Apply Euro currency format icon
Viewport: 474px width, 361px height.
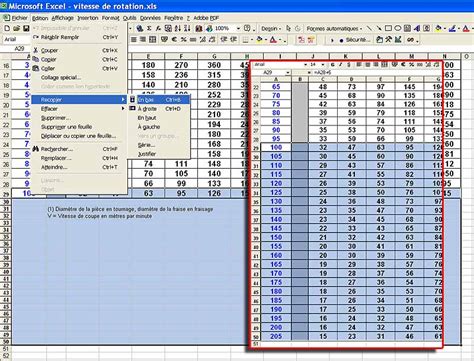pyautogui.click(x=174, y=40)
